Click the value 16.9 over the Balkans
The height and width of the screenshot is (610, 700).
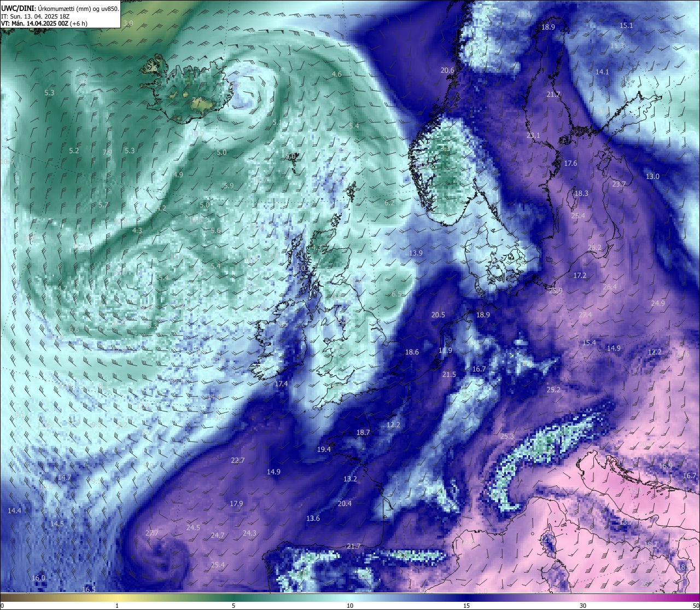[666, 466]
